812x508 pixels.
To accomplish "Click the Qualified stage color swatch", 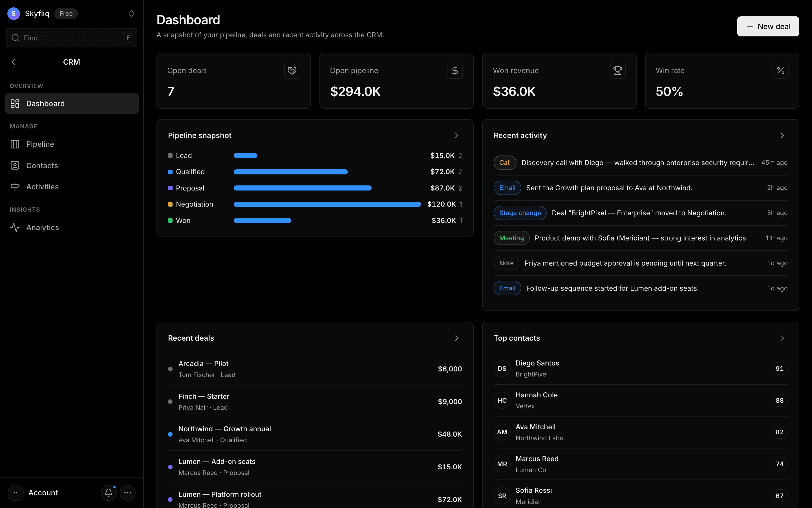I will [170, 172].
